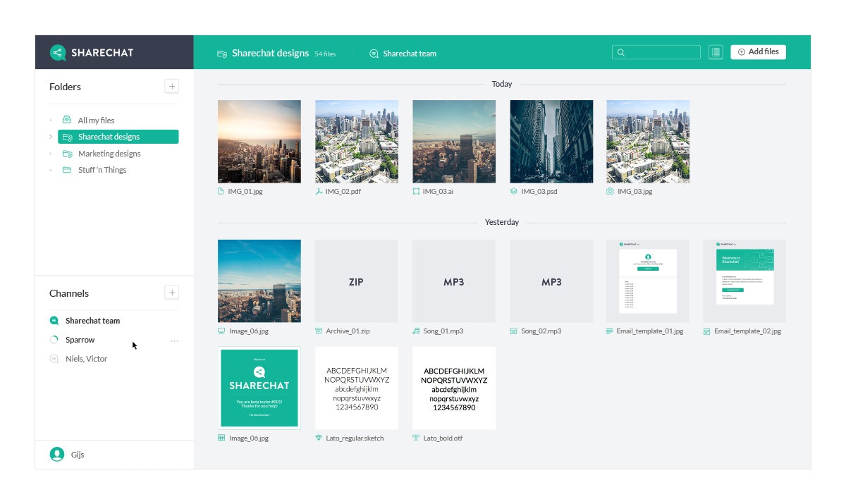Image resolution: width=846 pixels, height=504 pixels.
Task: Open the green Sharechat welcome thumbnail
Action: 259,388
